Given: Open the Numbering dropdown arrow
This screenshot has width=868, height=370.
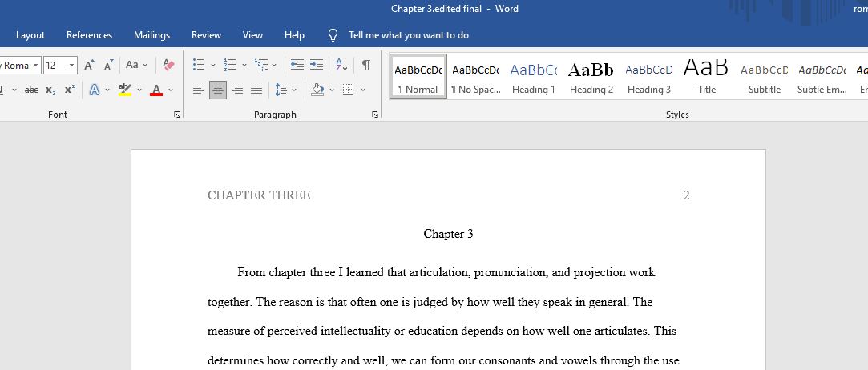Looking at the screenshot, I should 244,65.
